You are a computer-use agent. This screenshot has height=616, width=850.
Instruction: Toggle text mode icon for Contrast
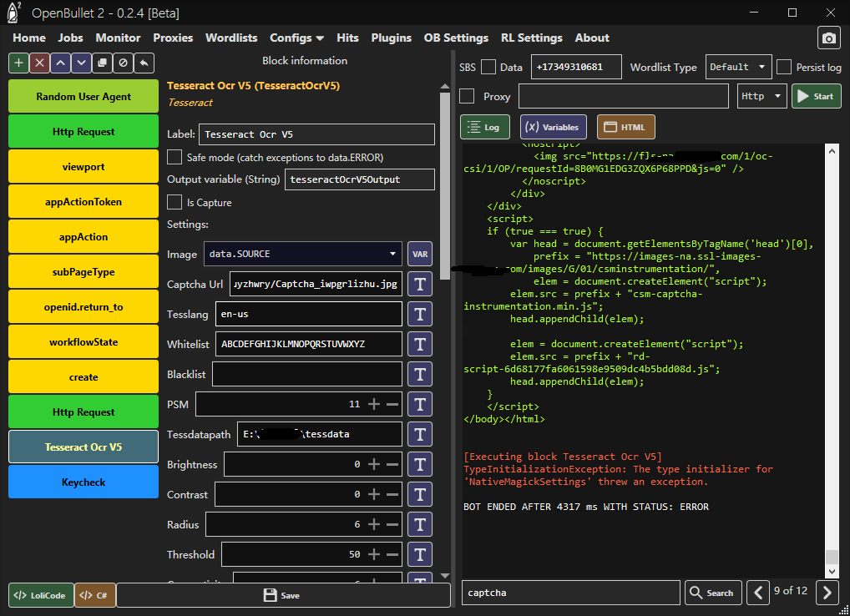[x=420, y=495]
